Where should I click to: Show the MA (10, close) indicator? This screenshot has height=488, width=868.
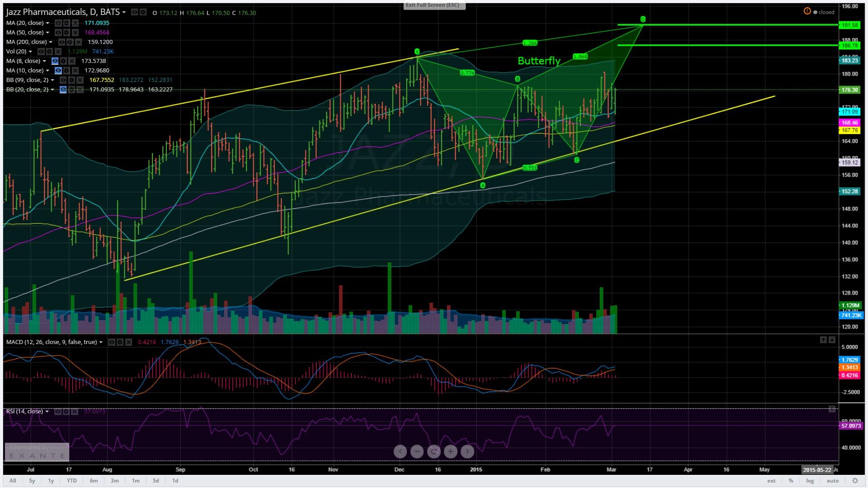click(58, 70)
